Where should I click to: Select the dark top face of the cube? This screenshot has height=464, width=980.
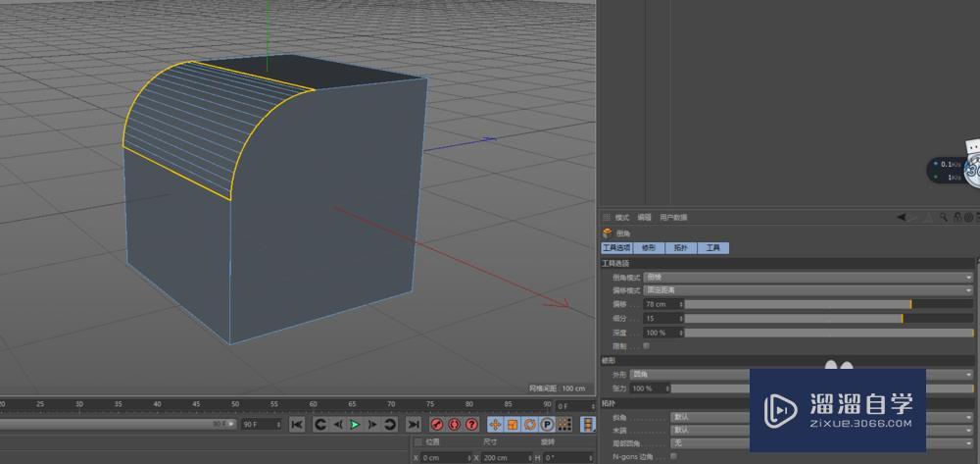[x=313, y=70]
